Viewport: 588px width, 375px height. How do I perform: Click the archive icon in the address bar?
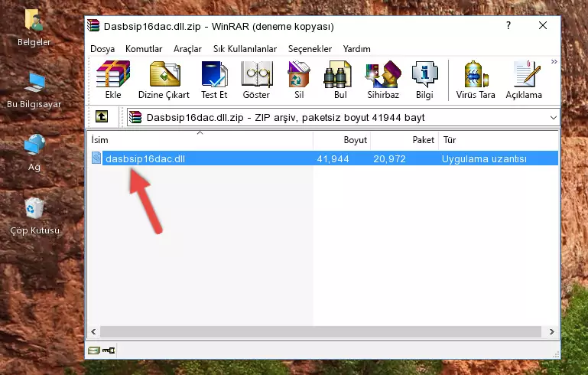click(x=135, y=118)
